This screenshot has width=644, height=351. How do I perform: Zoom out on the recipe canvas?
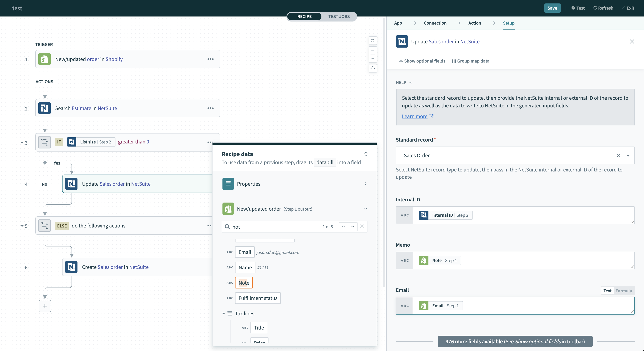(372, 58)
